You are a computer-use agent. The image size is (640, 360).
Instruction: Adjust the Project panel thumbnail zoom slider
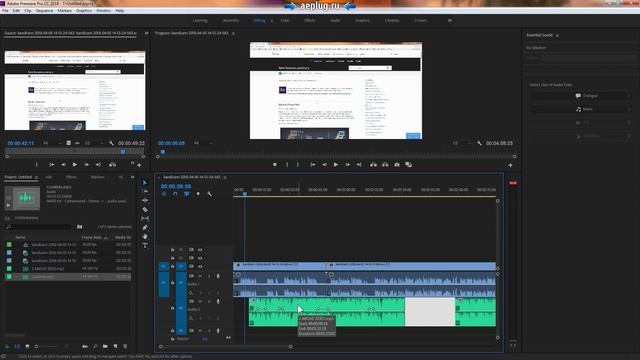click(46, 347)
